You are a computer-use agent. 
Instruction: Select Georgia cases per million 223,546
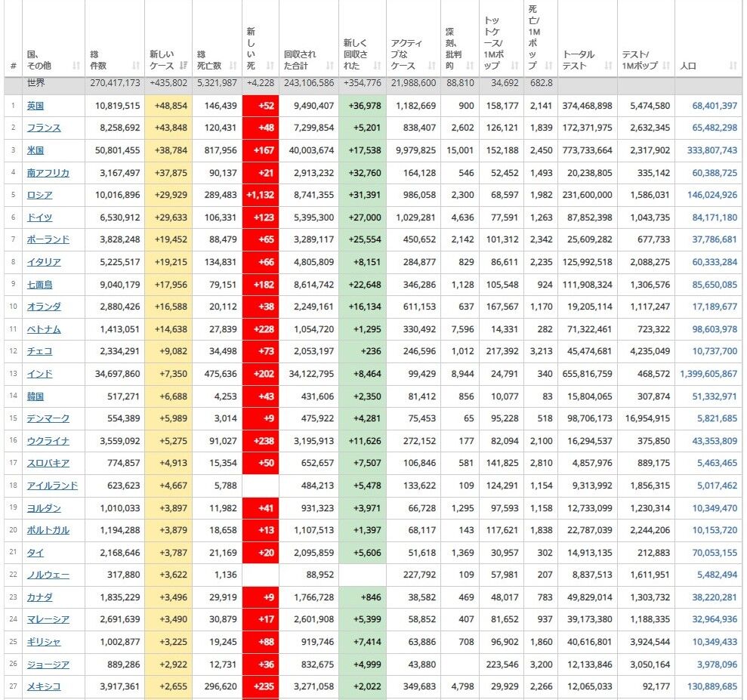[x=502, y=665]
